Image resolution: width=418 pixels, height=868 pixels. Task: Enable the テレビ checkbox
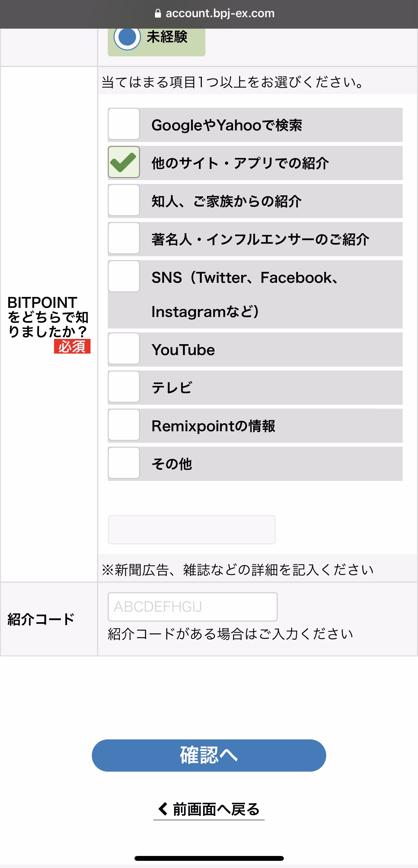tap(124, 386)
